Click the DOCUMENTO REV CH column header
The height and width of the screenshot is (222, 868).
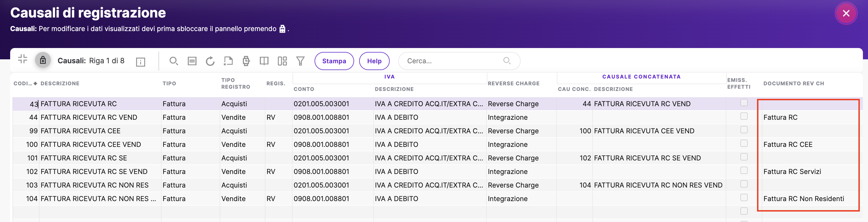(793, 84)
